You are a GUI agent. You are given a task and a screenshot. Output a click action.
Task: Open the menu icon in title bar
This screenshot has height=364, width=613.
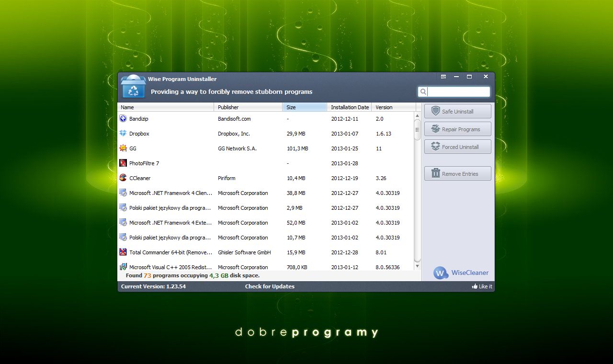click(443, 77)
